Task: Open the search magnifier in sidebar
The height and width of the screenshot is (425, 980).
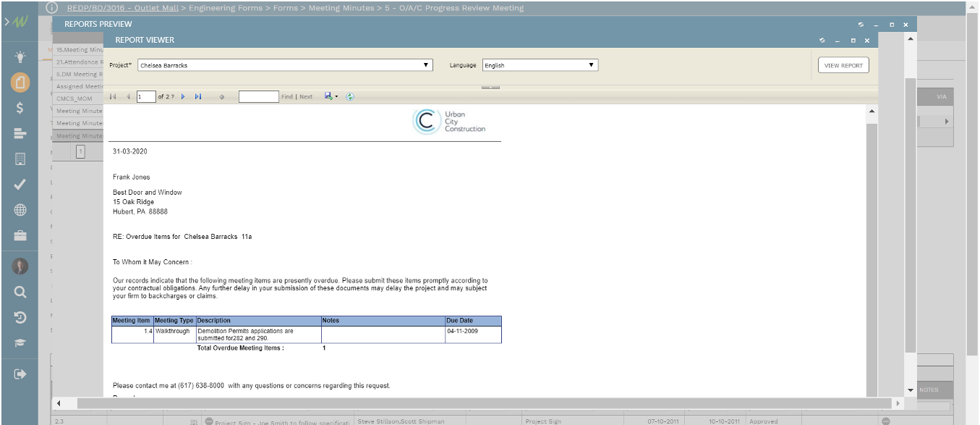Action: [x=20, y=292]
